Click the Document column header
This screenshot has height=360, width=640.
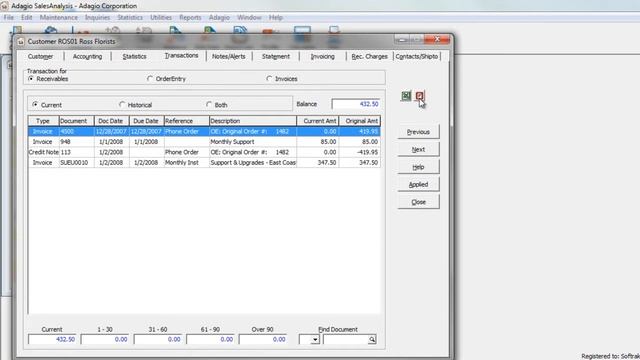pyautogui.click(x=77, y=121)
